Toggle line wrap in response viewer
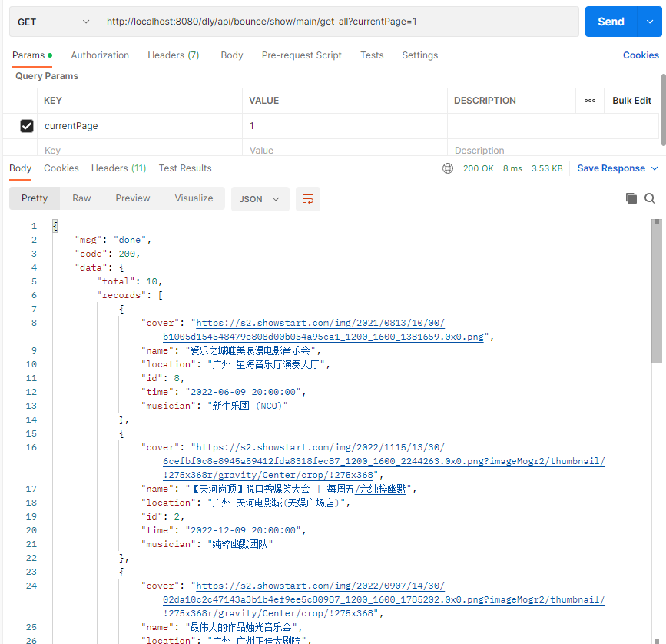666x644 pixels. coord(307,199)
